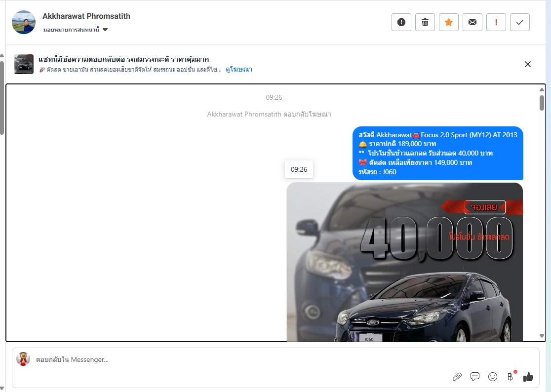Open the Ford Focus 40,000 promotion image
This screenshot has height=392, width=551.
coord(404,262)
